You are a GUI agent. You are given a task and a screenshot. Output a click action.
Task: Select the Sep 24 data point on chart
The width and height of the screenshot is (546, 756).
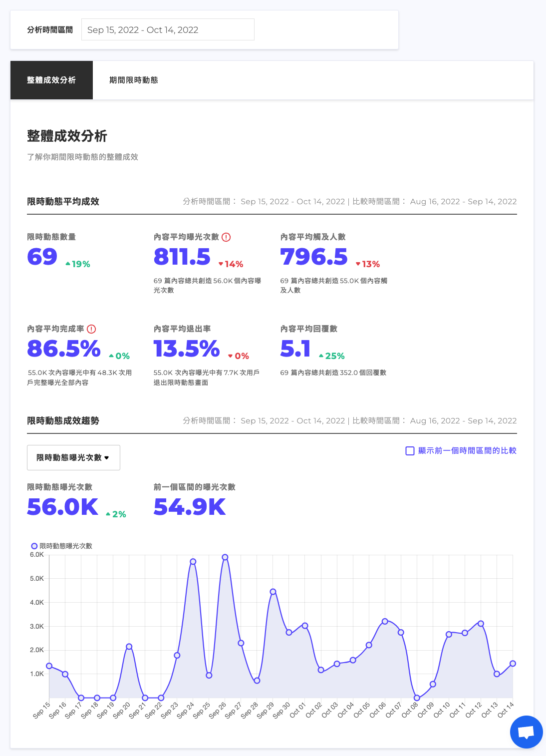pos(193,562)
